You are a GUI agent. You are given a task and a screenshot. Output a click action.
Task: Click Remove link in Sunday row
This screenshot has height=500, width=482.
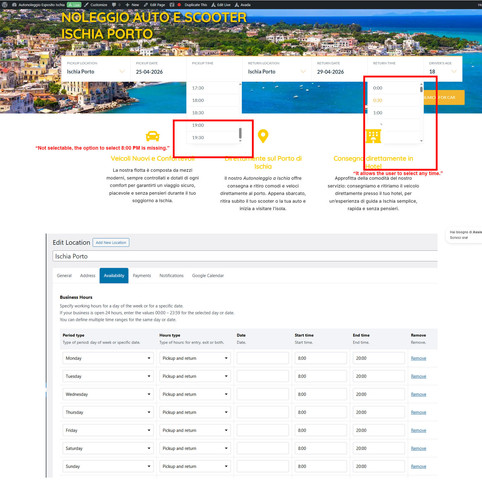(x=418, y=466)
